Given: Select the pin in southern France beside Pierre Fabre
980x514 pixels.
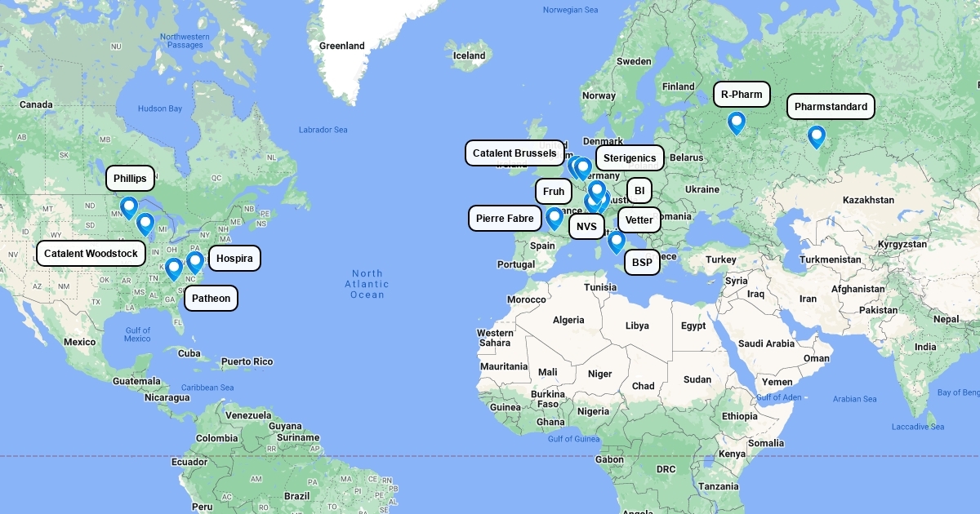Looking at the screenshot, I should pos(555,218).
